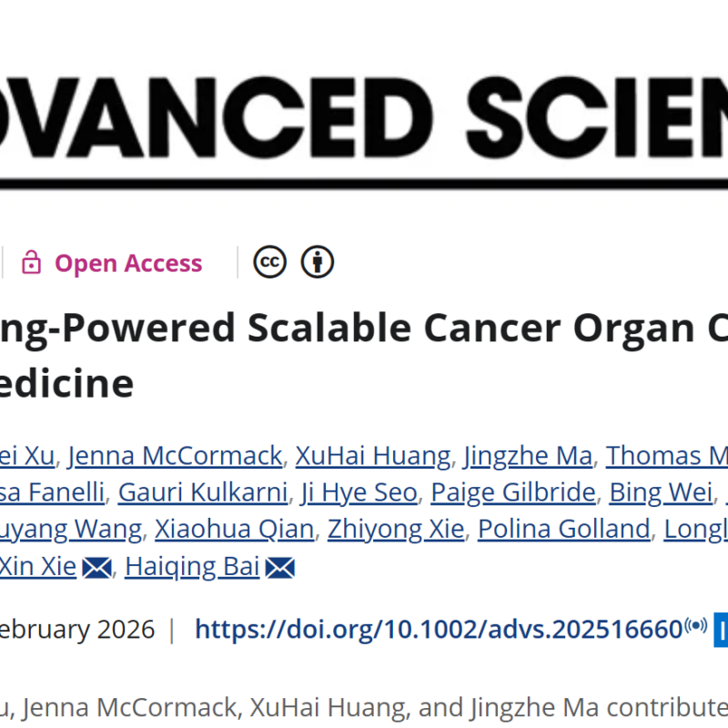Open the advs.202516660 DOI link
The height and width of the screenshot is (728, 728).
coord(439,629)
